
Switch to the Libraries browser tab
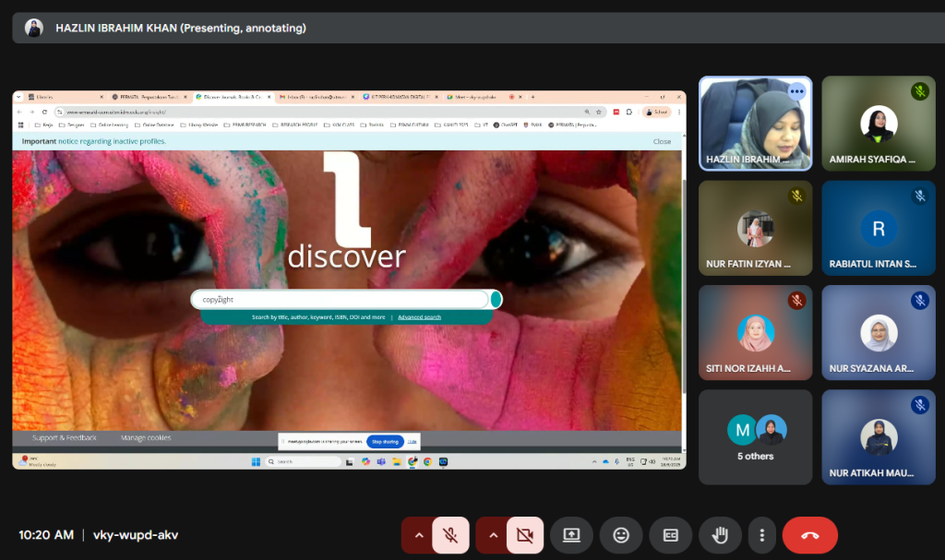(x=66, y=97)
